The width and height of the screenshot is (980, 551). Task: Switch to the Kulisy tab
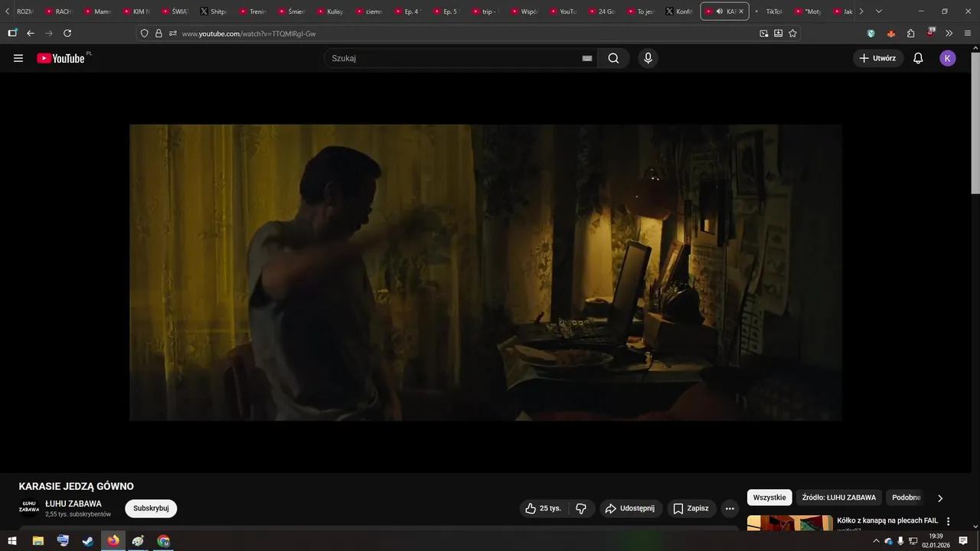pos(331,11)
